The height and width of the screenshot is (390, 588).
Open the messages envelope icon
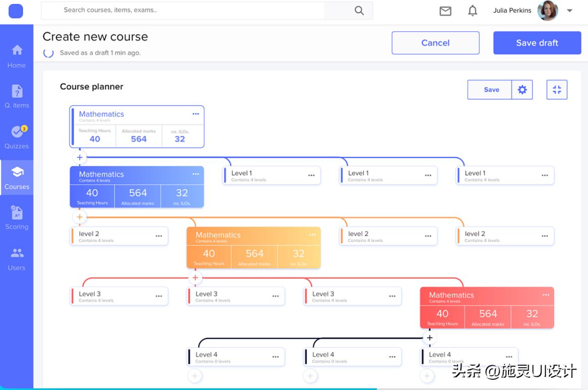[445, 11]
